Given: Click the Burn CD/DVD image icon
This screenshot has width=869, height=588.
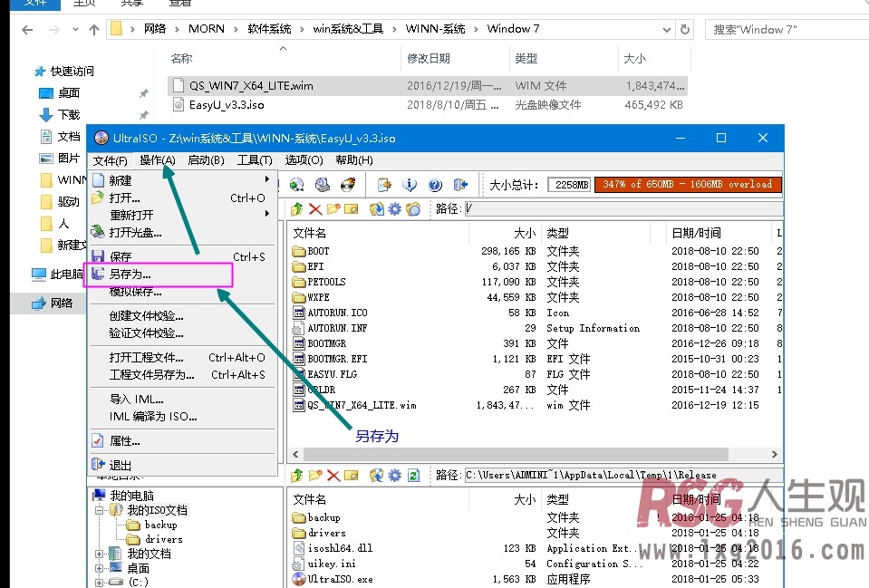Looking at the screenshot, I should (348, 185).
